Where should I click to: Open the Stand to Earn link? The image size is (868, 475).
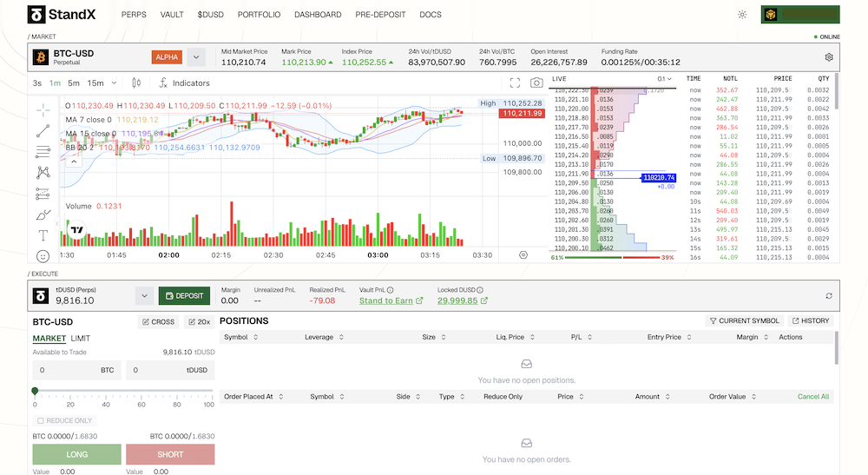point(391,300)
